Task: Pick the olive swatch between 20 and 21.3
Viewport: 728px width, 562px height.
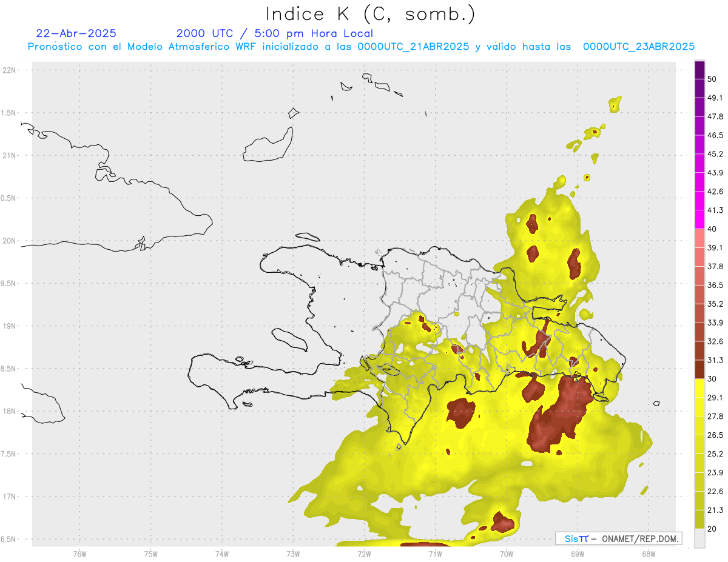Action: click(699, 519)
